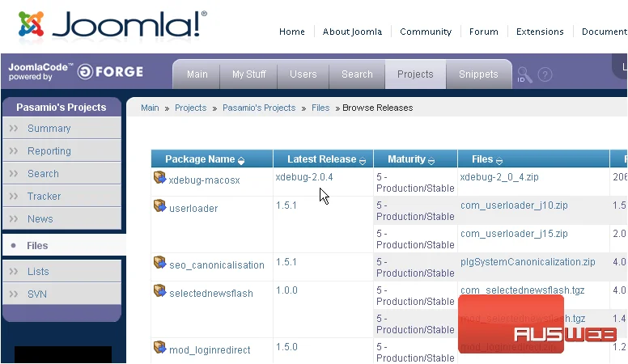Screen dimensions: 628x364
Task: Open Search in the sidebar
Action: coord(62,173)
